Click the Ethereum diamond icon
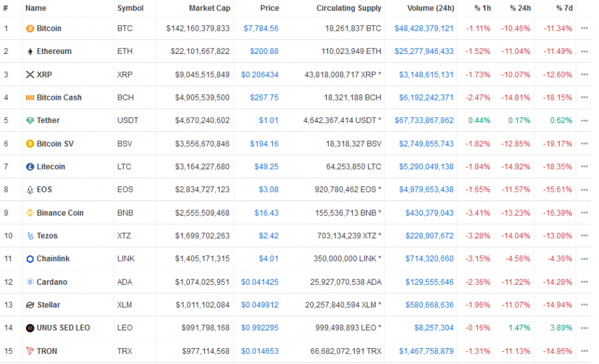This screenshot has height=364, width=599. [x=30, y=51]
